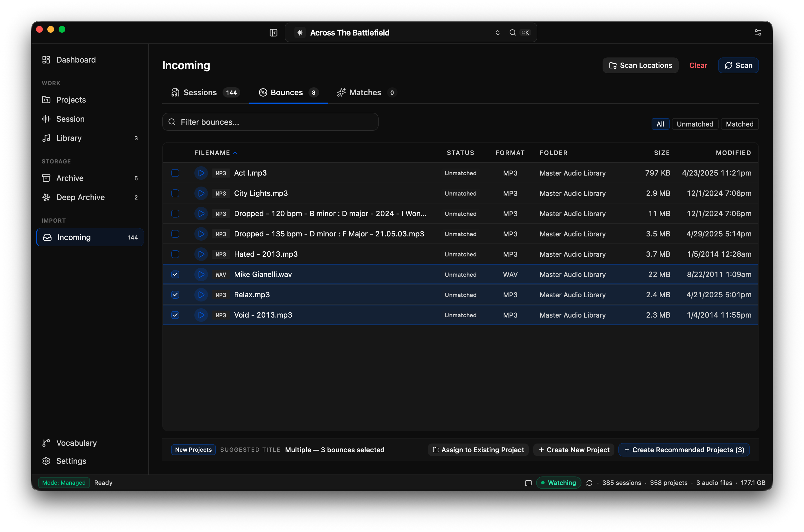The image size is (804, 532).
Task: Open the Library section
Action: pos(90,138)
